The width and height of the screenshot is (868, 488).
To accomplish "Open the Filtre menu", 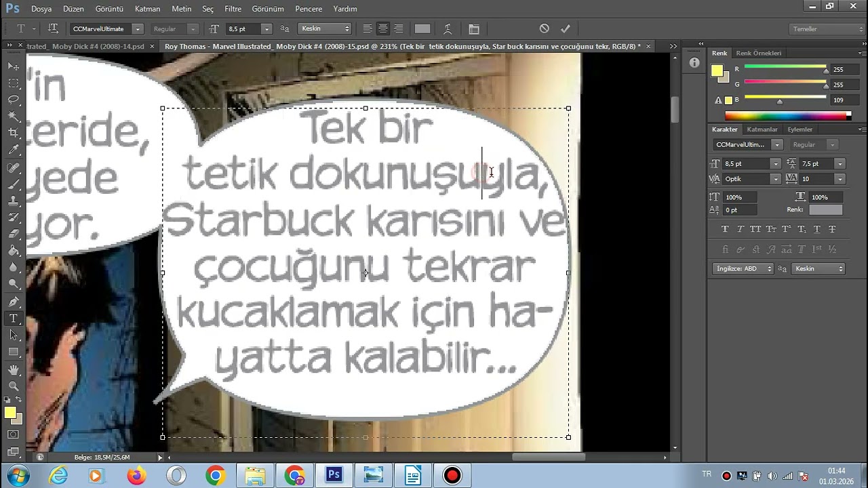I will pos(233,9).
